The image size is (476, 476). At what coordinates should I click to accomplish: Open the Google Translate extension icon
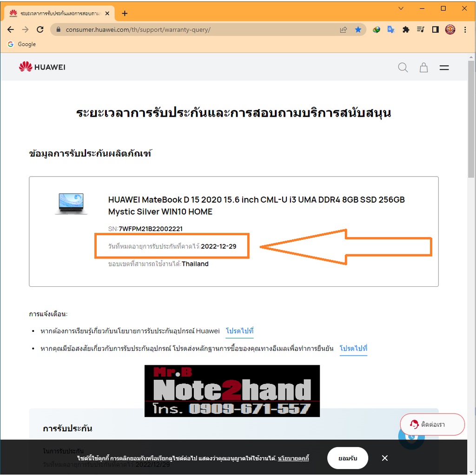click(390, 29)
